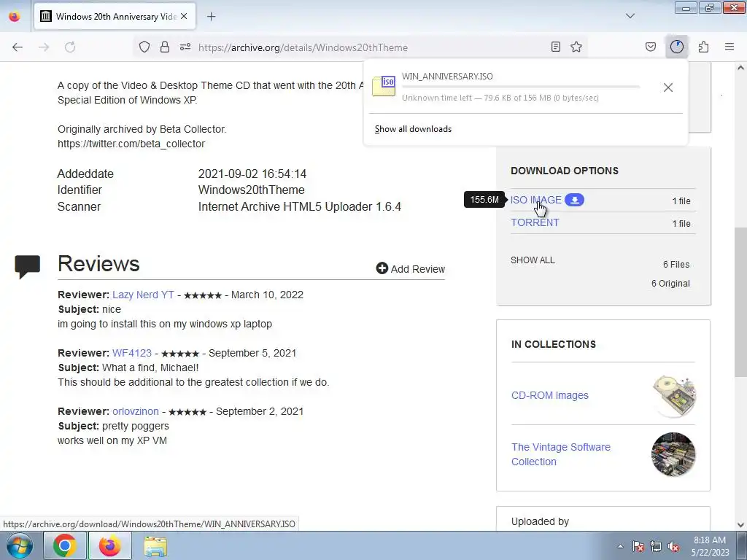The height and width of the screenshot is (560, 747).
Task: Click the page vertical scrollbar thumb
Action: (x=740, y=302)
